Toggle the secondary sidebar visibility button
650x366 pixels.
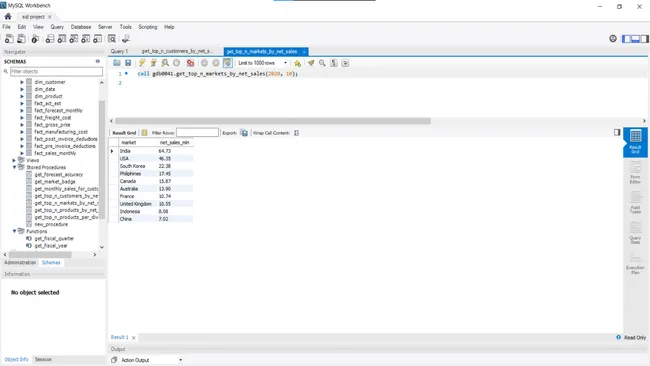[645, 39]
